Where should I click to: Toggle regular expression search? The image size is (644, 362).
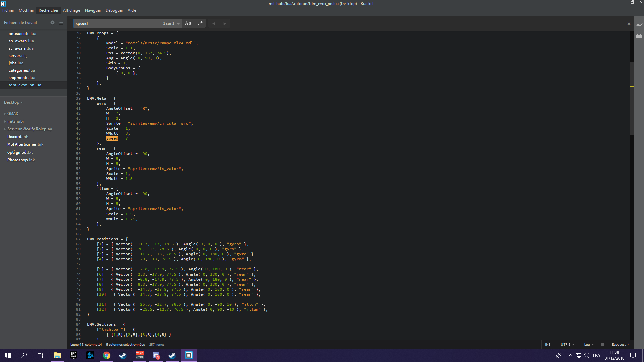pos(200,23)
